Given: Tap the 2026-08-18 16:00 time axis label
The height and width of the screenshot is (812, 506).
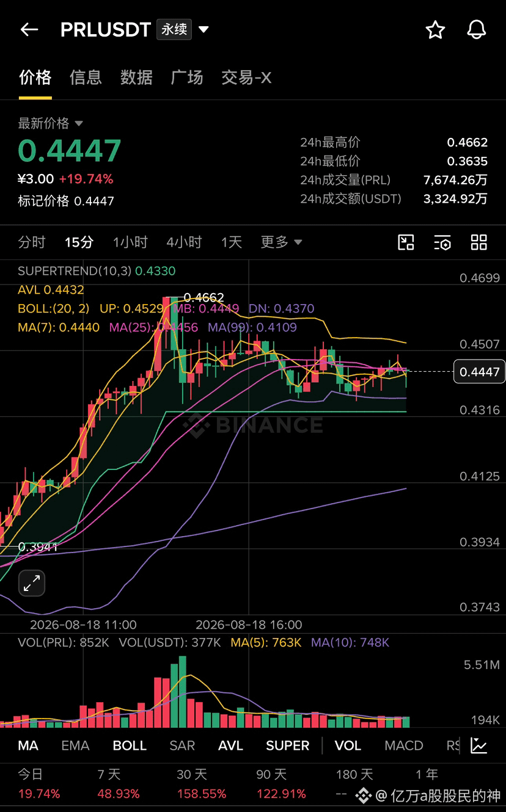Looking at the screenshot, I should click(x=249, y=625).
